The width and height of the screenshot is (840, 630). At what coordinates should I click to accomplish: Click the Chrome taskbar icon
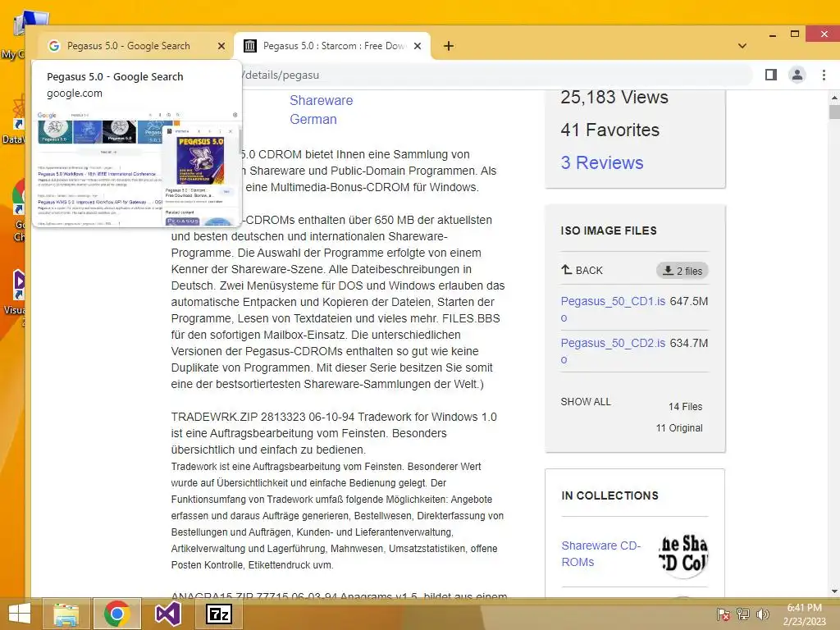117,614
